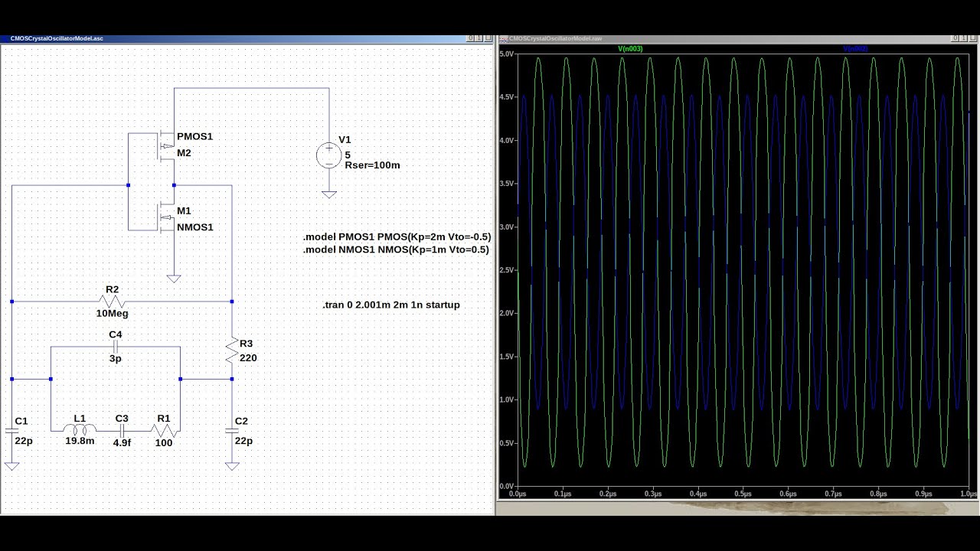The width and height of the screenshot is (980, 551).
Task: Focus the CMOSCrystalOscillatorModel.raw title bar
Action: pyautogui.click(x=738, y=38)
